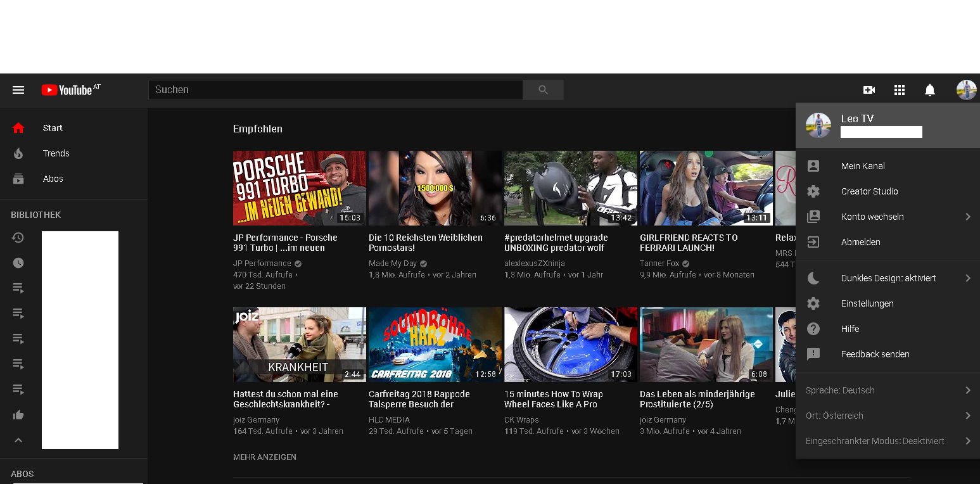The image size is (980, 484).
Task: Open the YouTube apps grid
Action: coord(900,90)
